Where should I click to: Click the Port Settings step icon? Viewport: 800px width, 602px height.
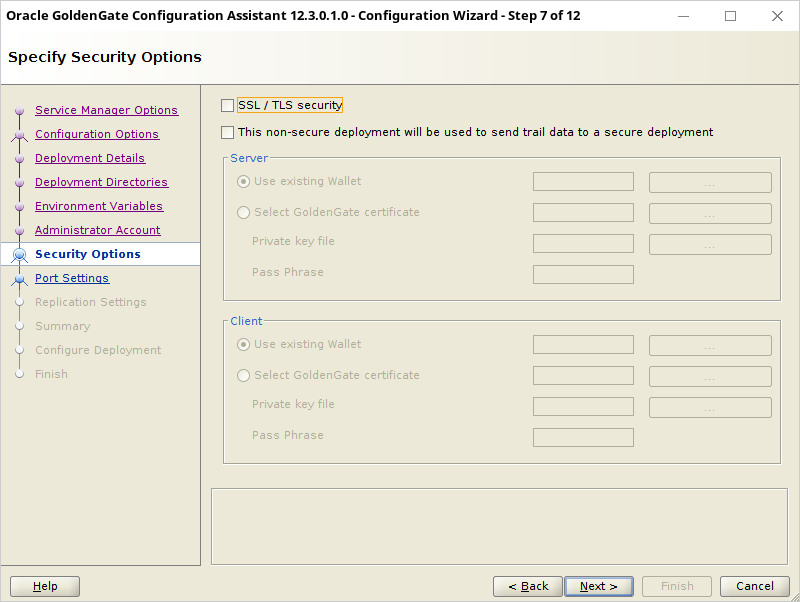coord(19,279)
